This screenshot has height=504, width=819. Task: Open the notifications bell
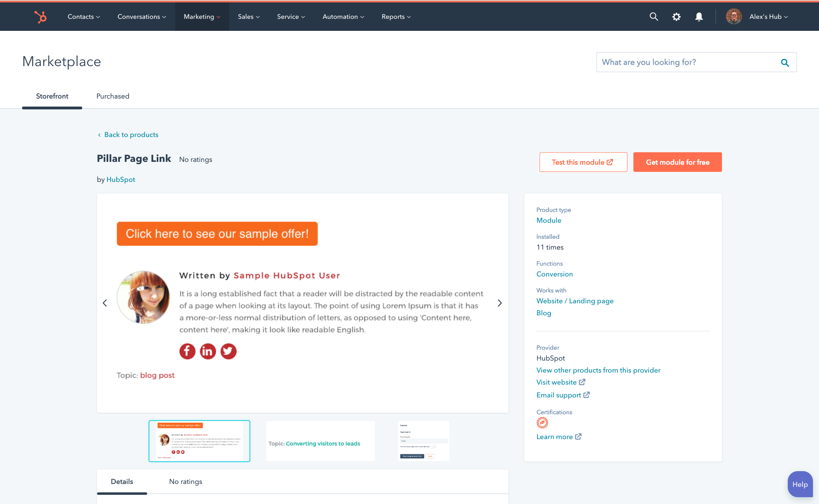point(699,17)
